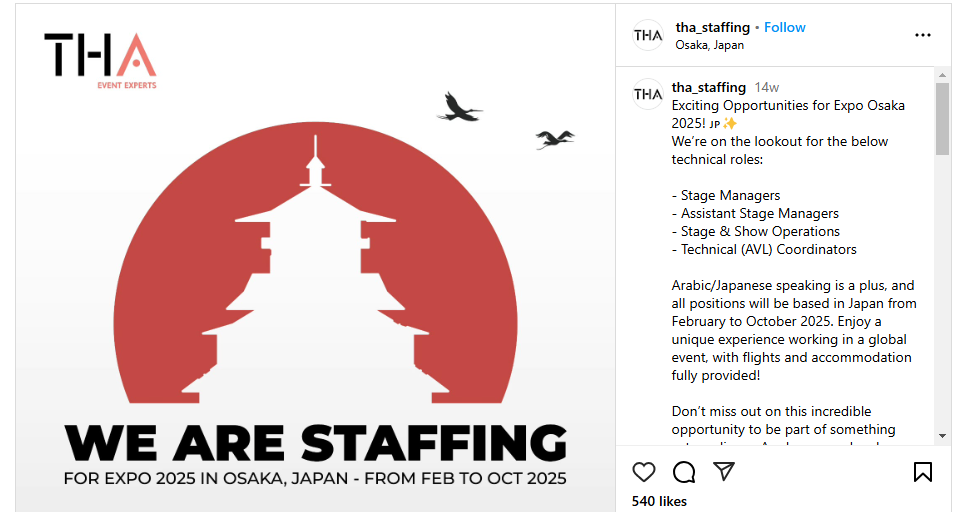Click the 14w post timestamp

767,87
